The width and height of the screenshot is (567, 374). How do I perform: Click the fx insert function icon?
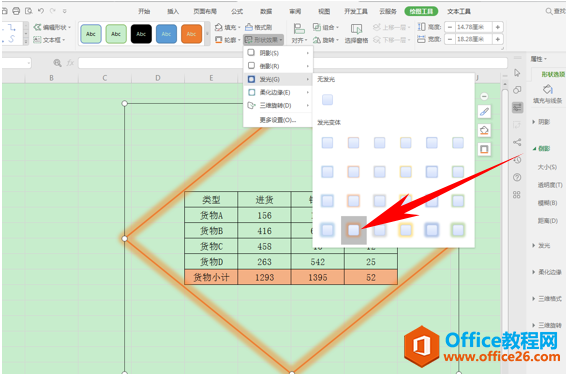pyautogui.click(x=70, y=63)
